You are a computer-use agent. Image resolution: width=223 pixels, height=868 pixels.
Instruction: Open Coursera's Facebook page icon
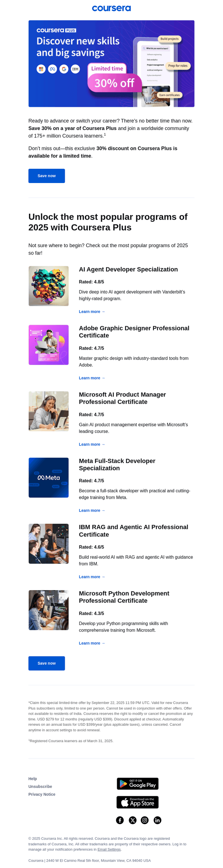click(120, 820)
